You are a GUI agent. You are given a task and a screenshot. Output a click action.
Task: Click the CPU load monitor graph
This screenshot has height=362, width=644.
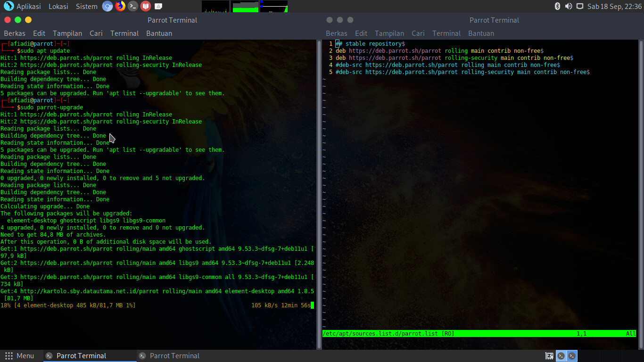pos(215,6)
